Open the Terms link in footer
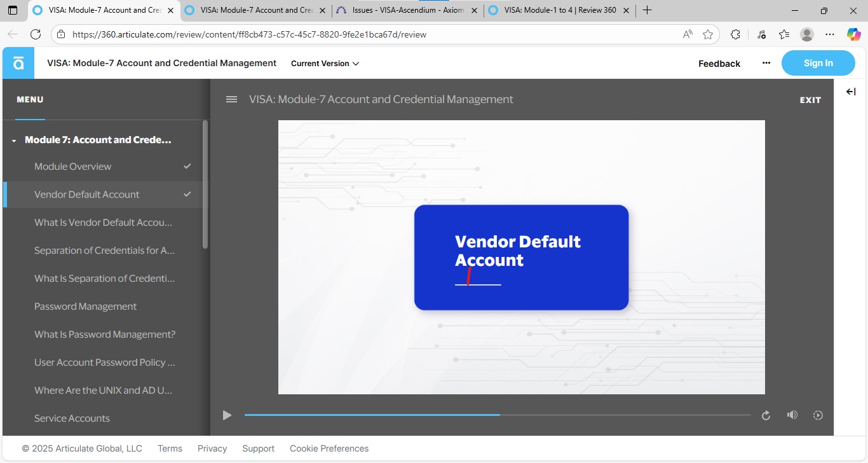 click(170, 448)
